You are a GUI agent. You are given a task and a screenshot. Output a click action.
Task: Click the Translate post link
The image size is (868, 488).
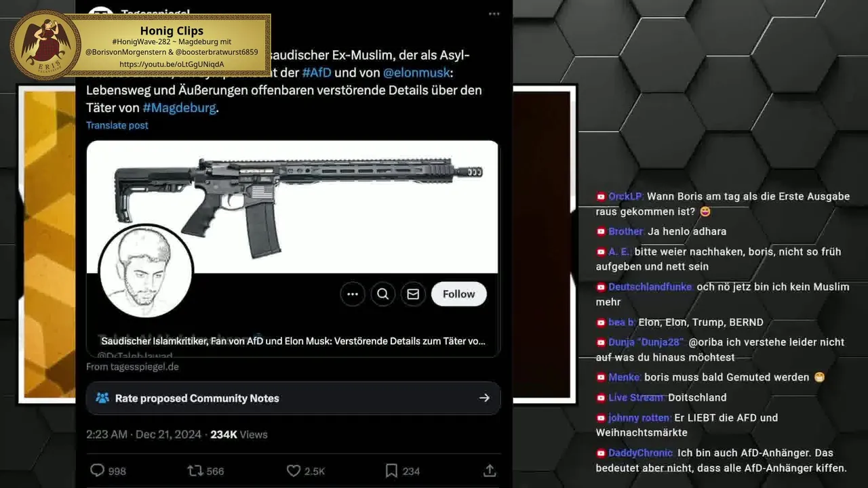point(117,125)
